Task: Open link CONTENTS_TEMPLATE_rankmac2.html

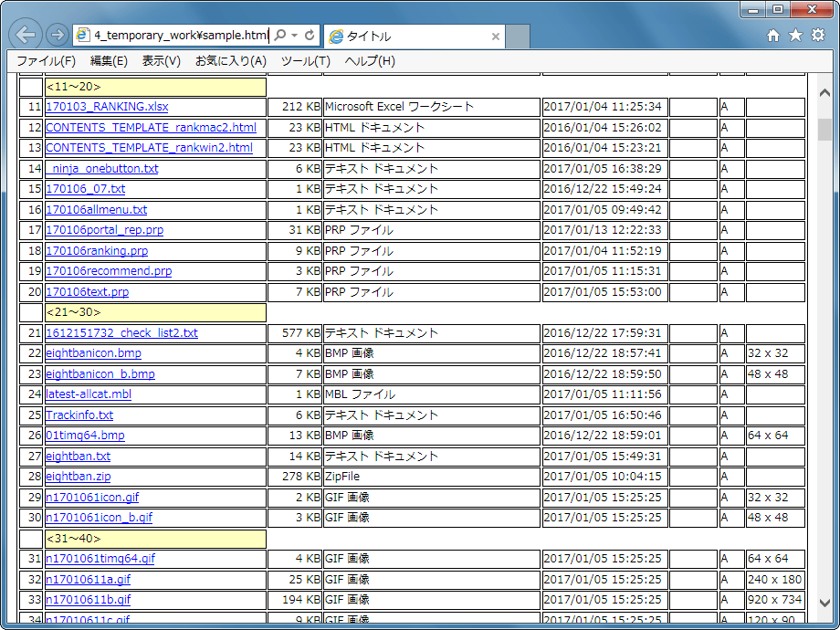Action: [151, 128]
